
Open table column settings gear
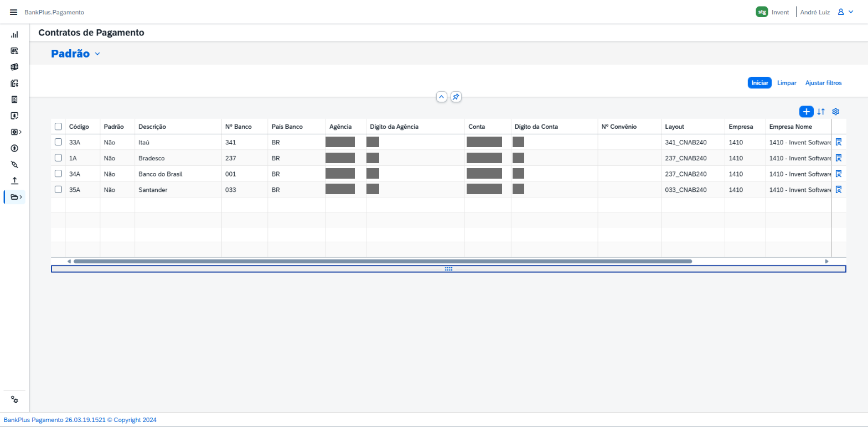(x=836, y=112)
